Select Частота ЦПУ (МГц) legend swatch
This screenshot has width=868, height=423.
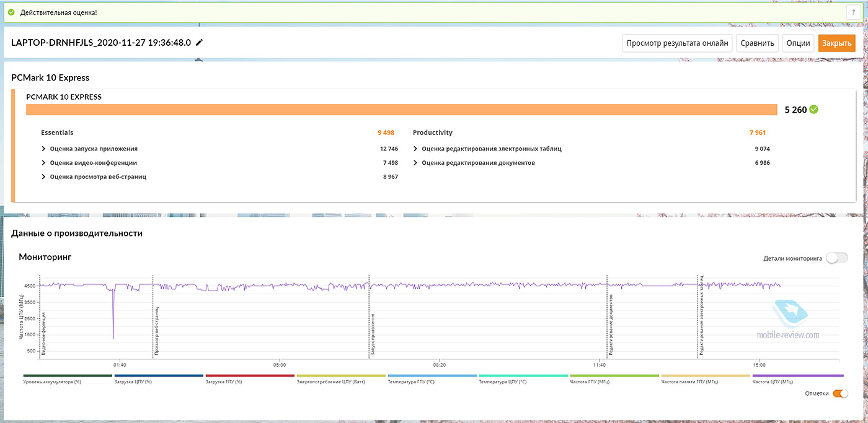pyautogui.click(x=797, y=375)
